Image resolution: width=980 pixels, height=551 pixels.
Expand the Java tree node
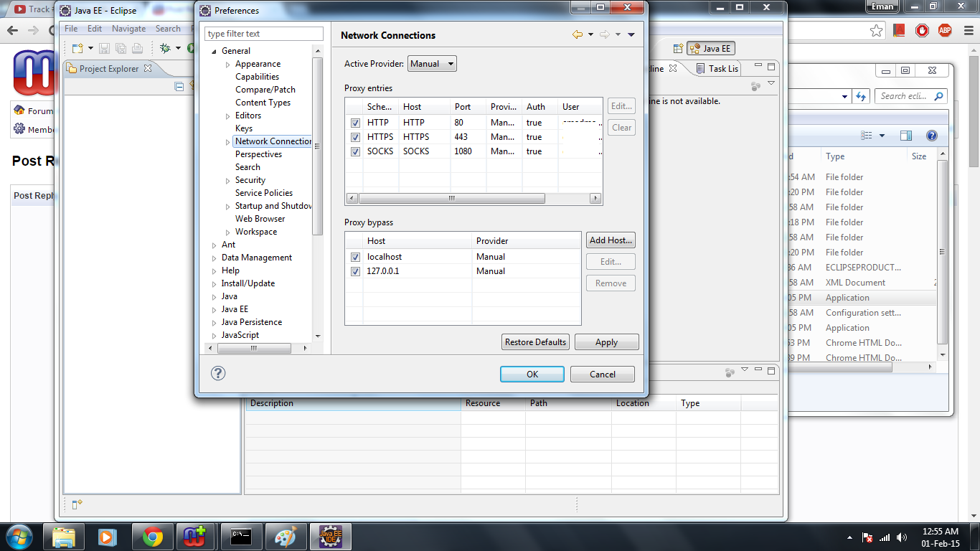215,297
